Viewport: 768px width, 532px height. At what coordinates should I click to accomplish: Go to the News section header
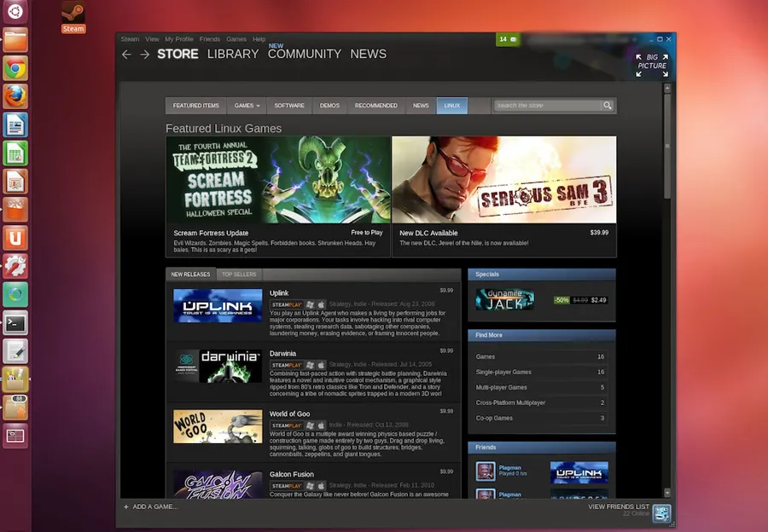369,54
